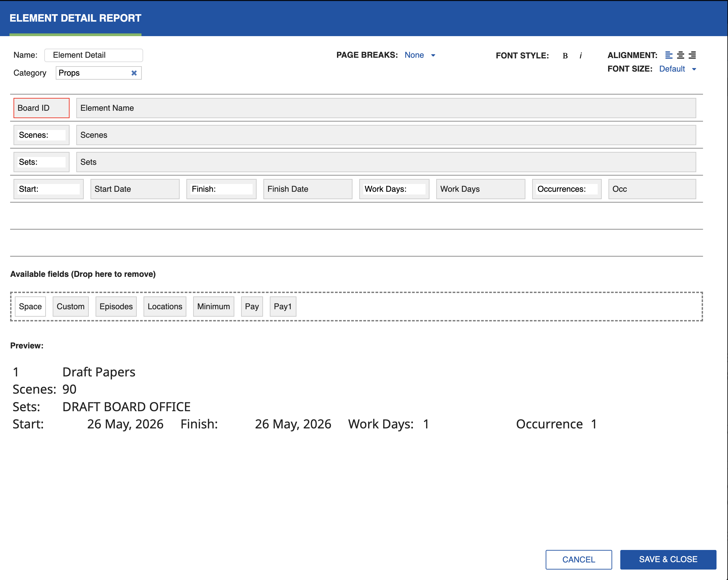The height and width of the screenshot is (580, 728).
Task: Click inside the Name text field
Action: coord(94,55)
